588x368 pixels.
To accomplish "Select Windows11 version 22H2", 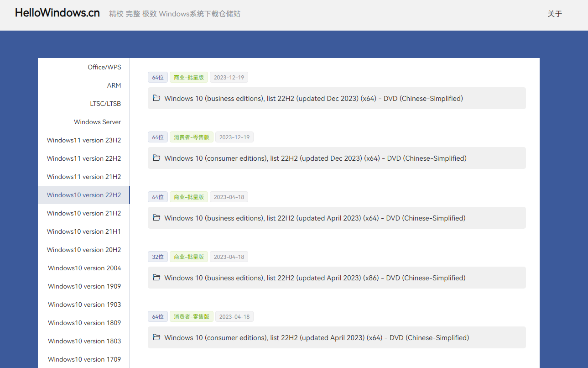I will tap(84, 158).
